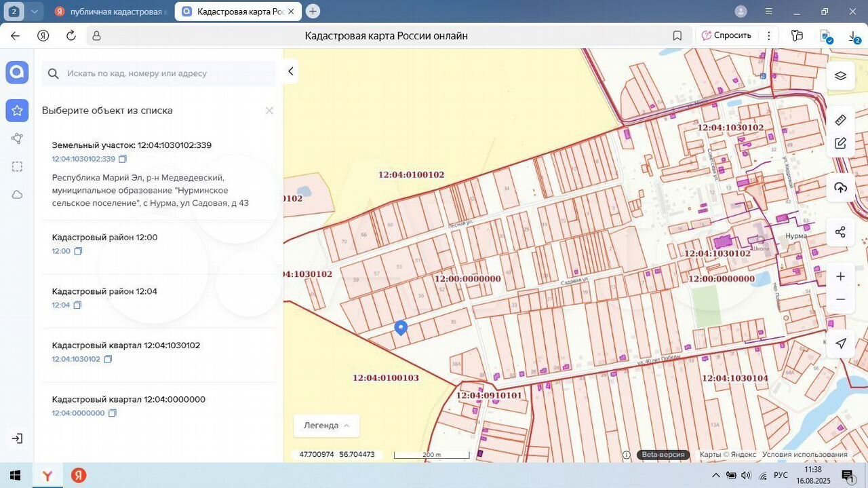Click the search field for cadastral number
The image size is (868, 488).
click(159, 73)
